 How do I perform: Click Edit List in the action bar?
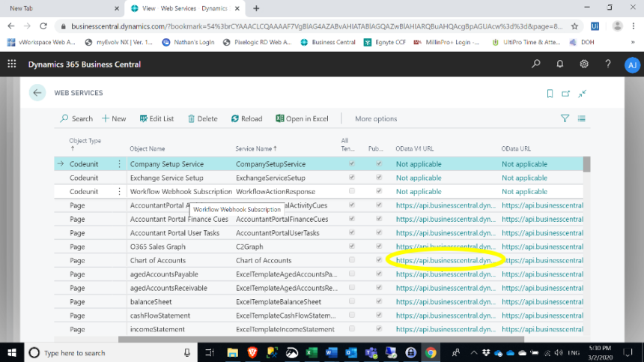click(157, 118)
